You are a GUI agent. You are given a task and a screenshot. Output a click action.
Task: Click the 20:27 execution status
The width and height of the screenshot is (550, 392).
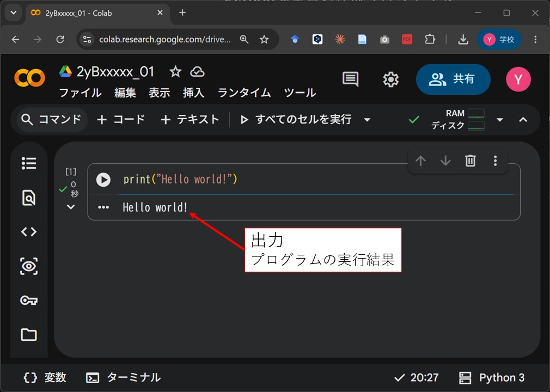pyautogui.click(x=417, y=378)
